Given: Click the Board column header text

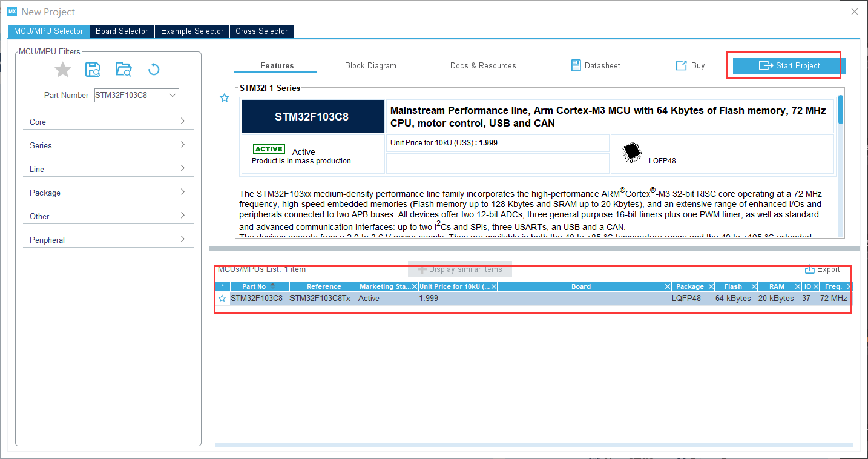Looking at the screenshot, I should point(581,287).
